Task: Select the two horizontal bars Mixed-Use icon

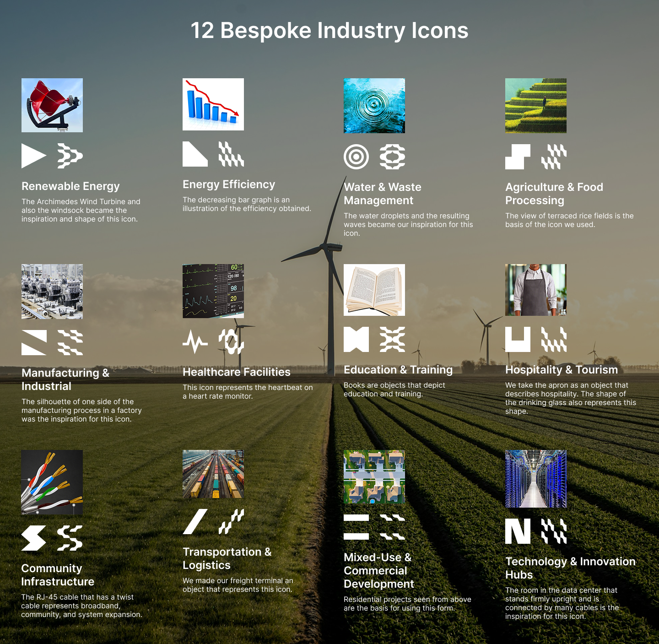Action: (356, 527)
